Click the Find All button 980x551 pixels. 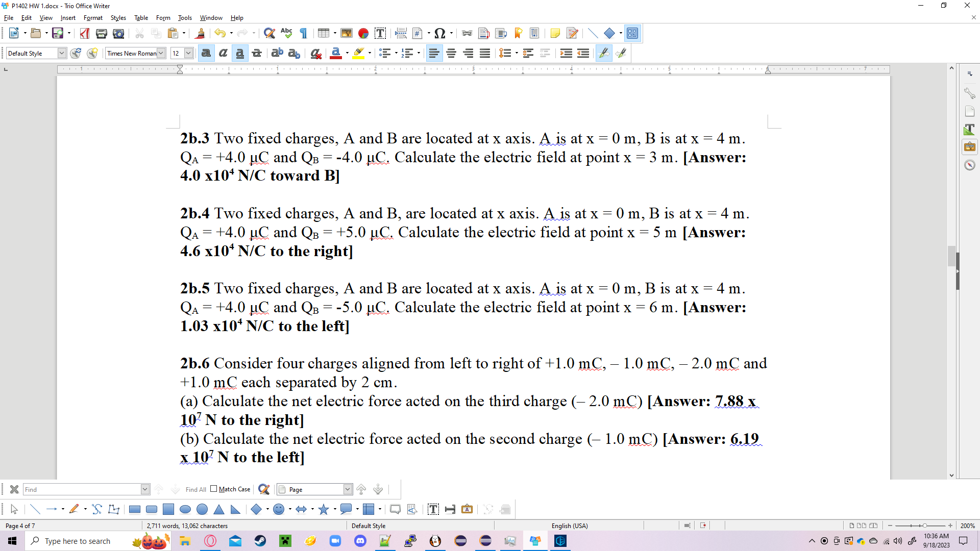coord(195,489)
